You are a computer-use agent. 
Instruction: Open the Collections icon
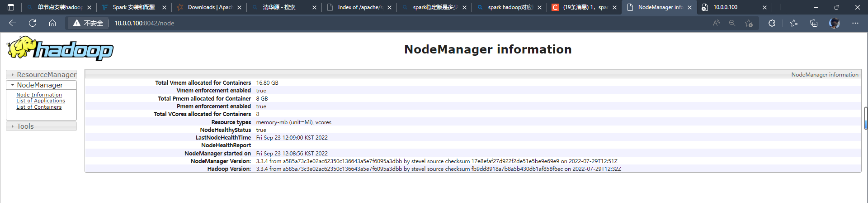coord(814,23)
